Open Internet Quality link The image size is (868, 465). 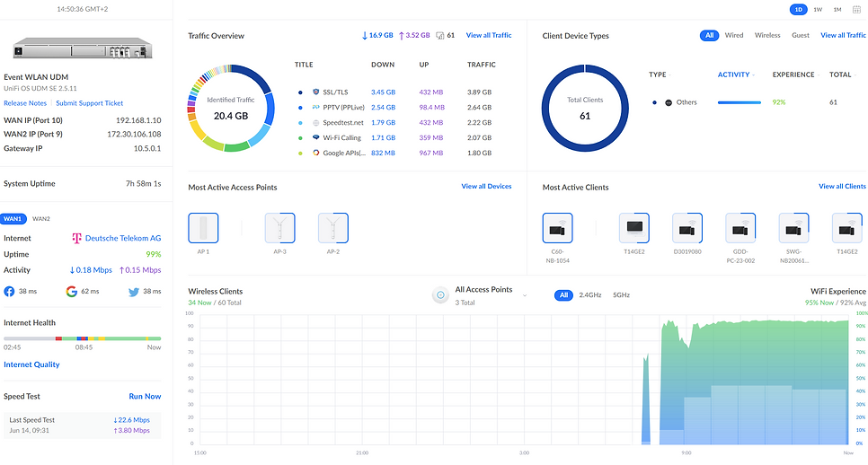31,365
